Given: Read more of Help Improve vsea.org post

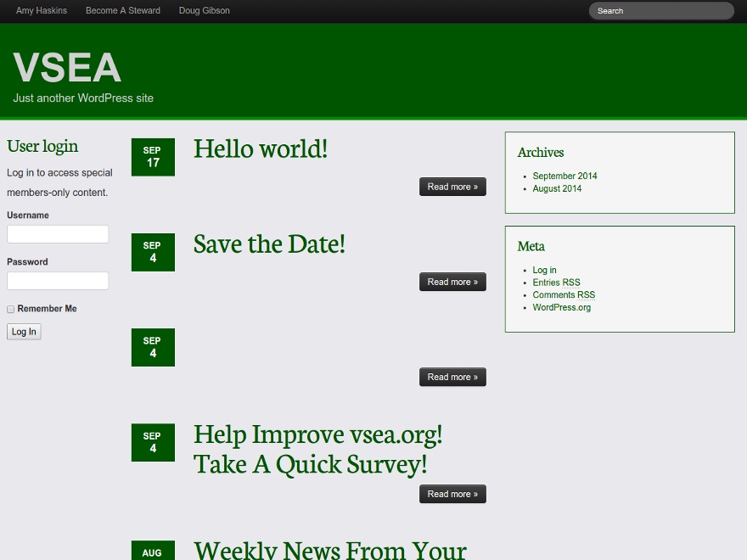Looking at the screenshot, I should (x=452, y=494).
